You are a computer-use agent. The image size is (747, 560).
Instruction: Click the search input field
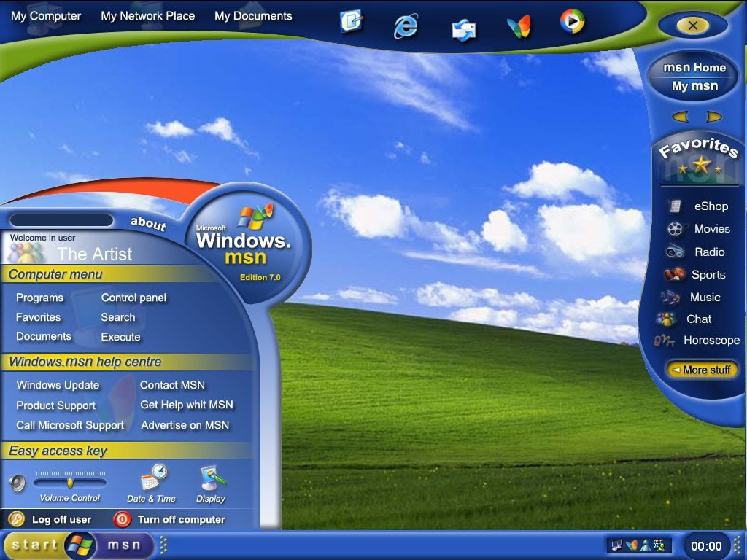61,220
